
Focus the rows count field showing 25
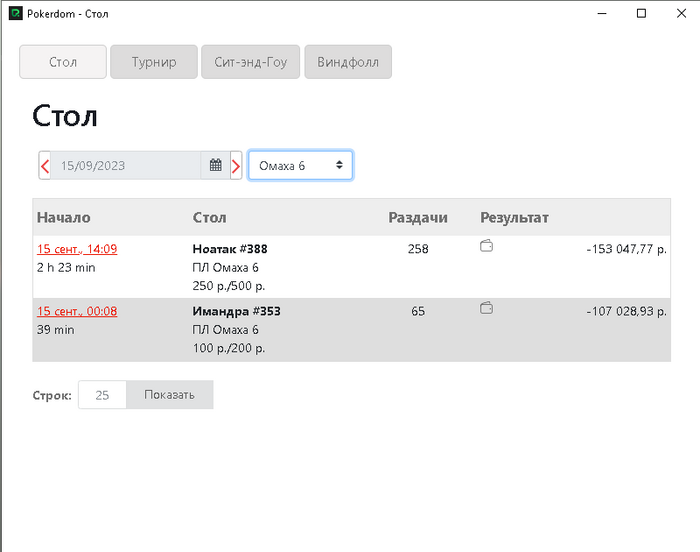coord(102,395)
